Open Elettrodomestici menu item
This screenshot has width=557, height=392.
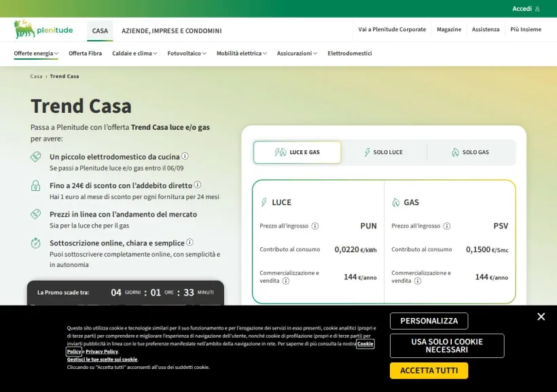coord(350,53)
